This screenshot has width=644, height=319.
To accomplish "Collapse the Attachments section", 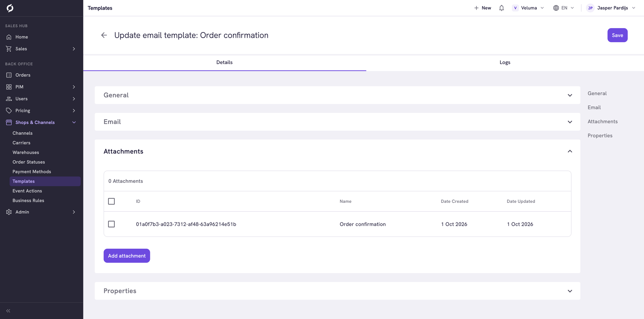I will pyautogui.click(x=570, y=151).
